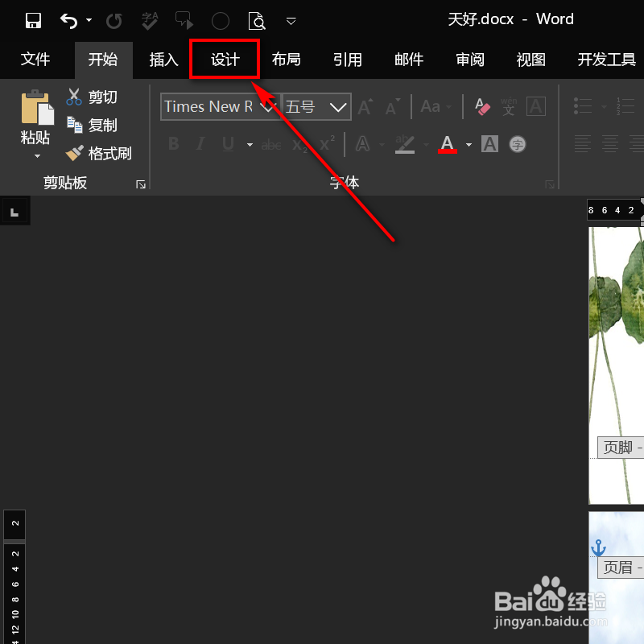Open the 剪贴板 clipboard pane launcher
The image size is (644, 644).
pyautogui.click(x=141, y=184)
